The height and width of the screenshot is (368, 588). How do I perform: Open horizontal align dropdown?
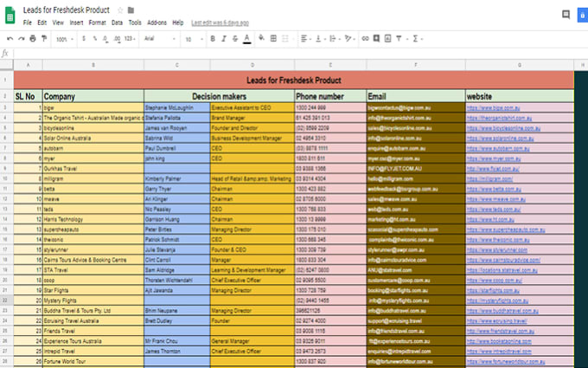point(306,39)
